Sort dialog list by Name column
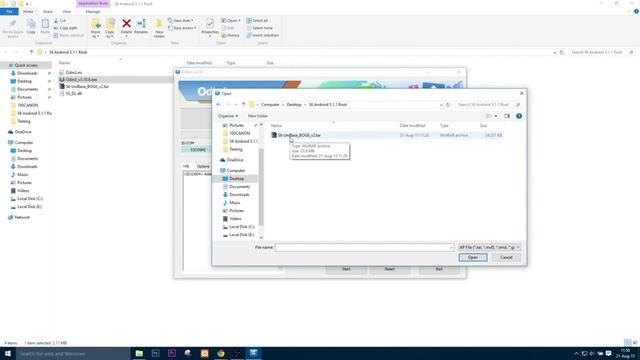The image size is (640, 360). [276, 126]
